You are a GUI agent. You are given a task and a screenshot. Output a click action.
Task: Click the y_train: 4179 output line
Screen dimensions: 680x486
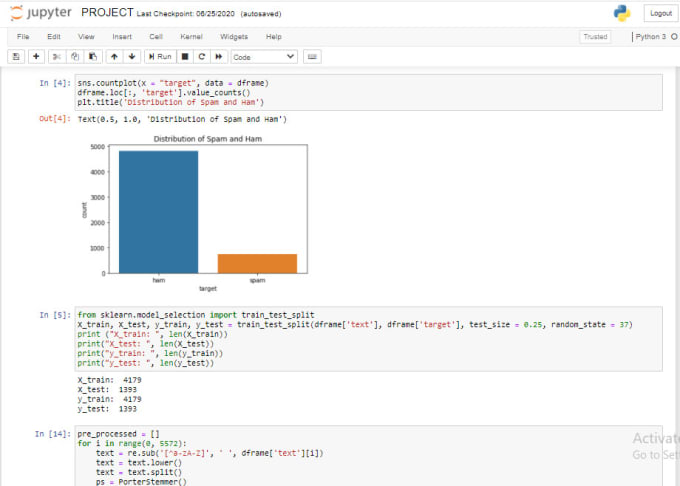coord(109,399)
